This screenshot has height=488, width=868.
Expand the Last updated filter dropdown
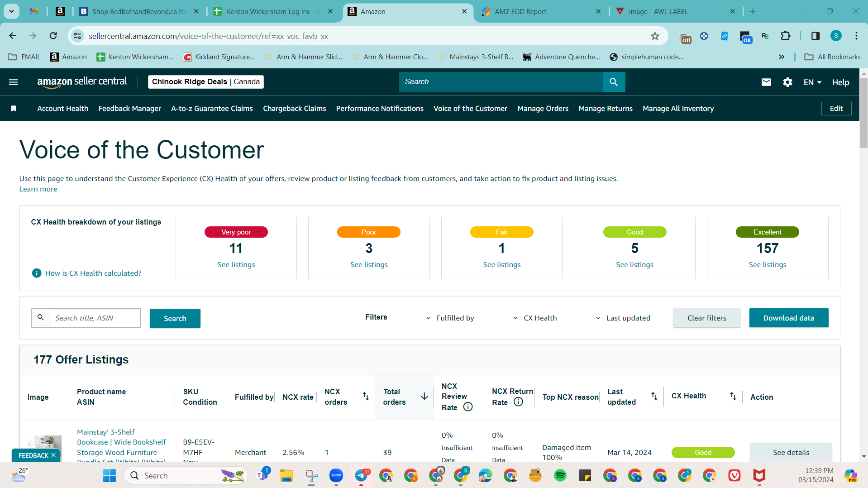(623, 318)
